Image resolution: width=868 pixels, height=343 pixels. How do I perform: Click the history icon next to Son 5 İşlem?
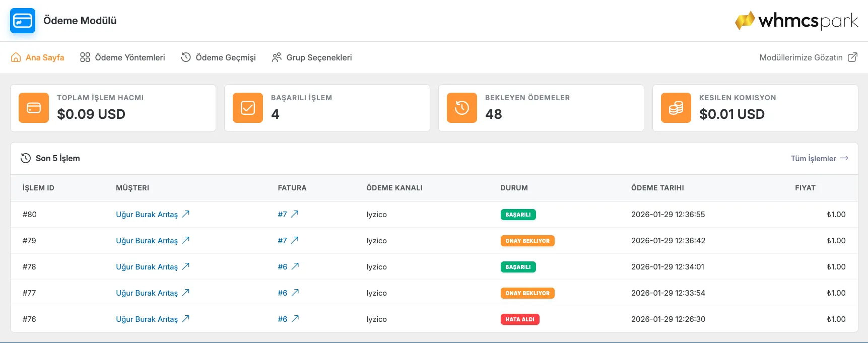pyautogui.click(x=26, y=158)
